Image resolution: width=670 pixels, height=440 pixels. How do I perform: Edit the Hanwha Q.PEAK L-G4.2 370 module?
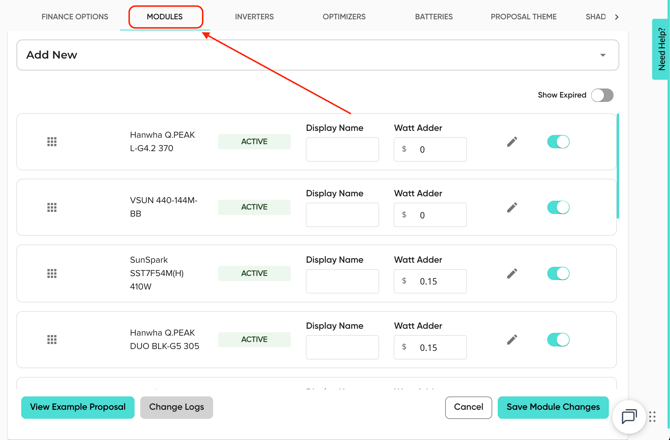(512, 142)
